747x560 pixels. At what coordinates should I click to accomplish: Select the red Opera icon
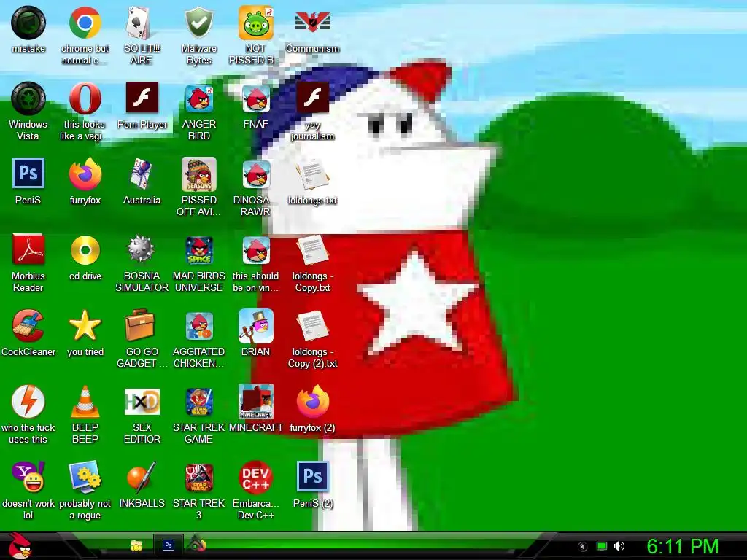click(x=85, y=98)
